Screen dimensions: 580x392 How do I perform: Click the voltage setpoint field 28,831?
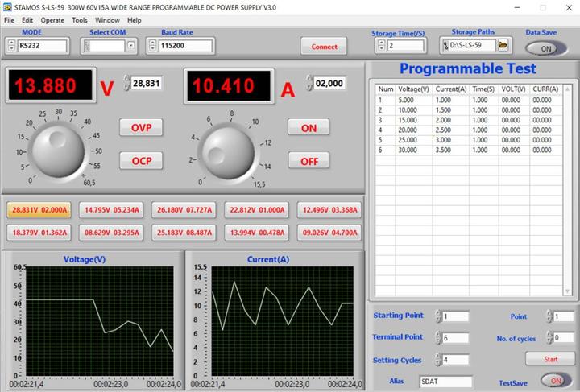click(x=146, y=83)
